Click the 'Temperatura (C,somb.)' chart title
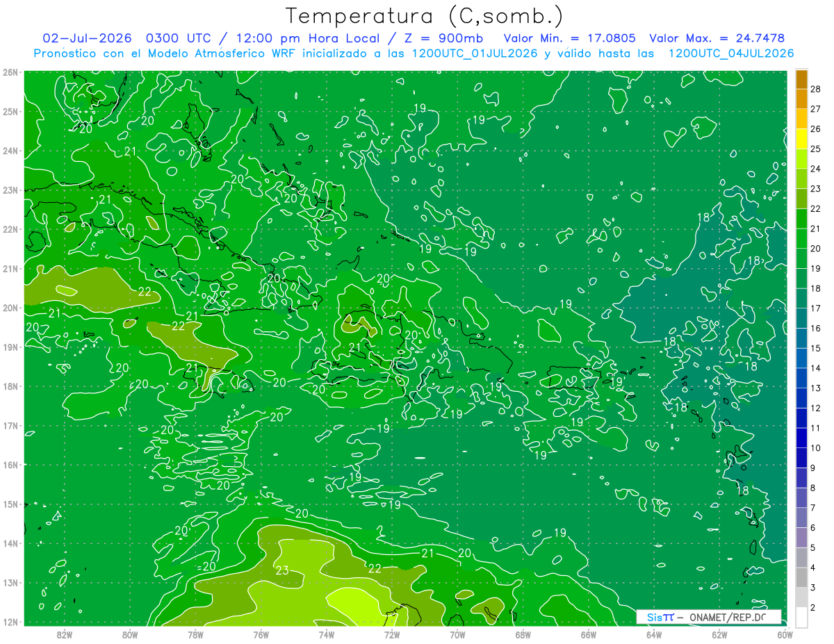This screenshot has height=644, width=834. pos(425,16)
